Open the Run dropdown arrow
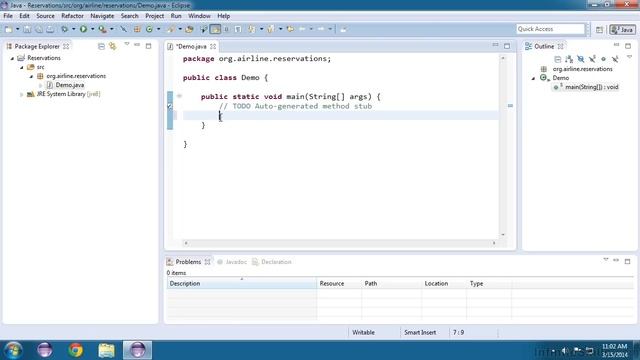 pos(92,29)
